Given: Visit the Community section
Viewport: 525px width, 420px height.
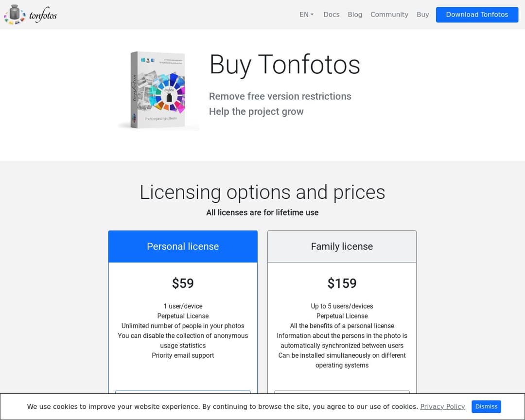Looking at the screenshot, I should pos(389,15).
